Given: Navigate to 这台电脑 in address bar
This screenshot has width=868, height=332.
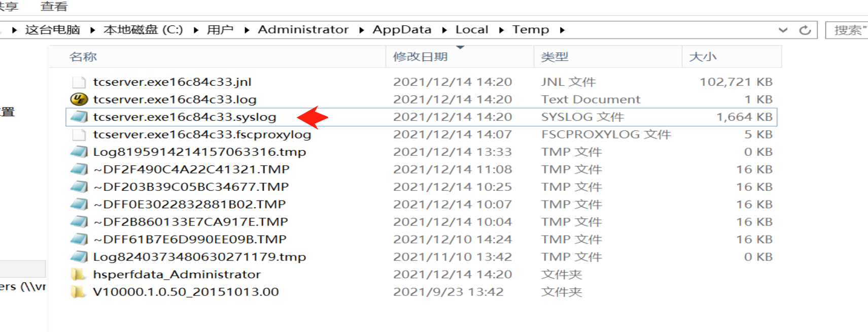Looking at the screenshot, I should pyautogui.click(x=53, y=30).
